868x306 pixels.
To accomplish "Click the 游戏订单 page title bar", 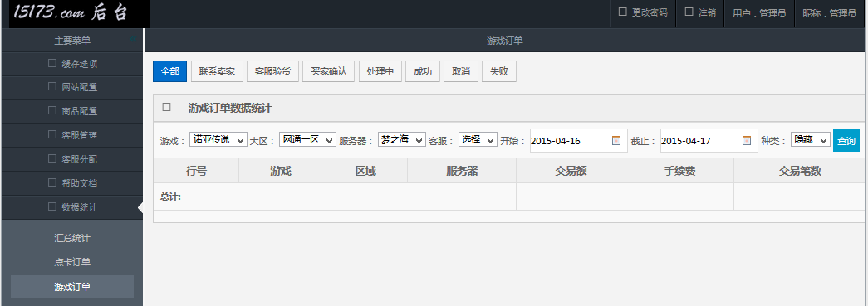I will (505, 41).
